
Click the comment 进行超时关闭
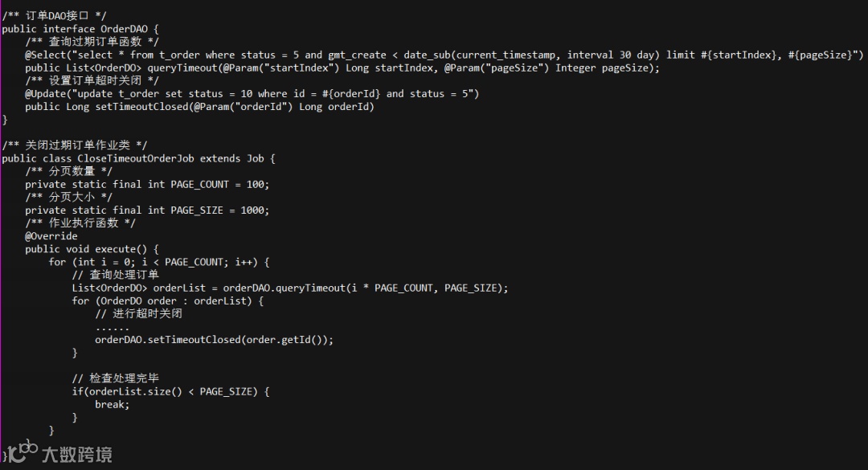point(138,313)
